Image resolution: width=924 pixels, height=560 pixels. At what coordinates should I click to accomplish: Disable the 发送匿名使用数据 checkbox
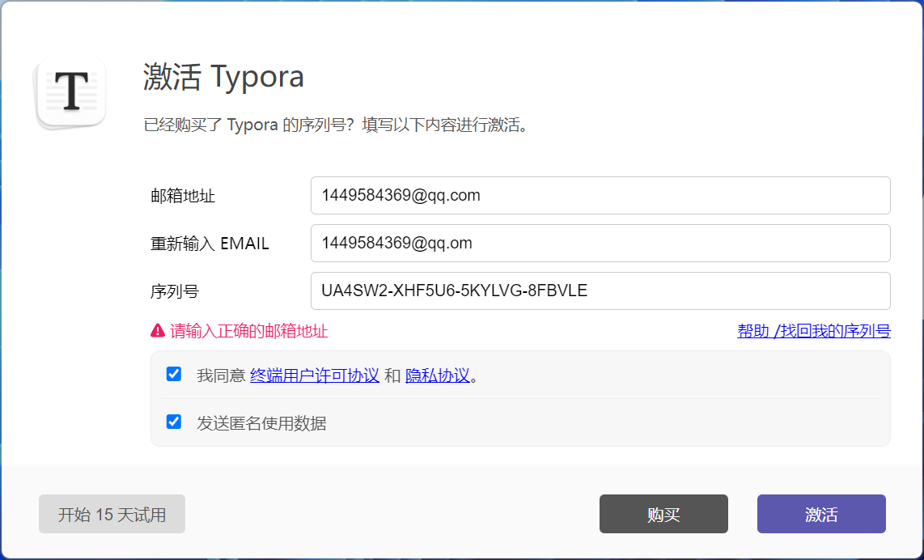point(174,422)
